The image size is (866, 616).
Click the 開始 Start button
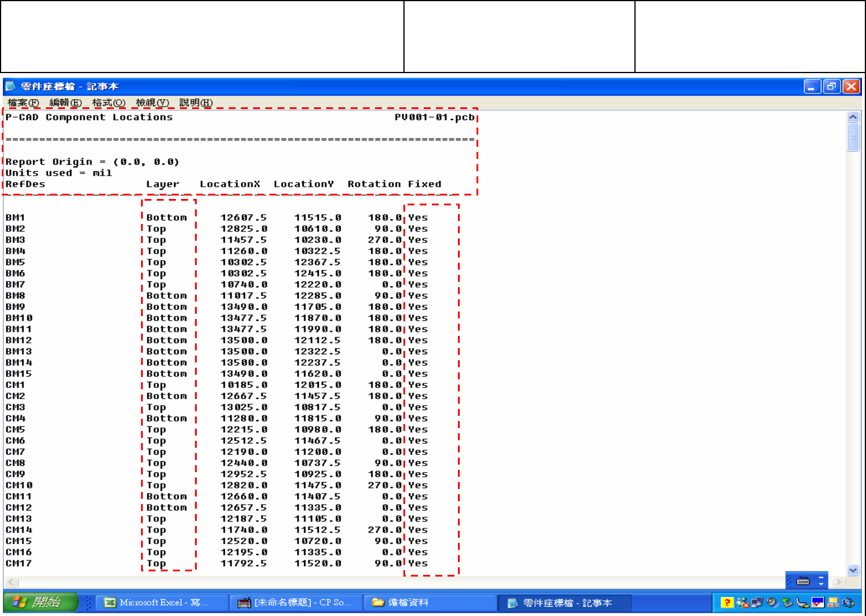39,603
